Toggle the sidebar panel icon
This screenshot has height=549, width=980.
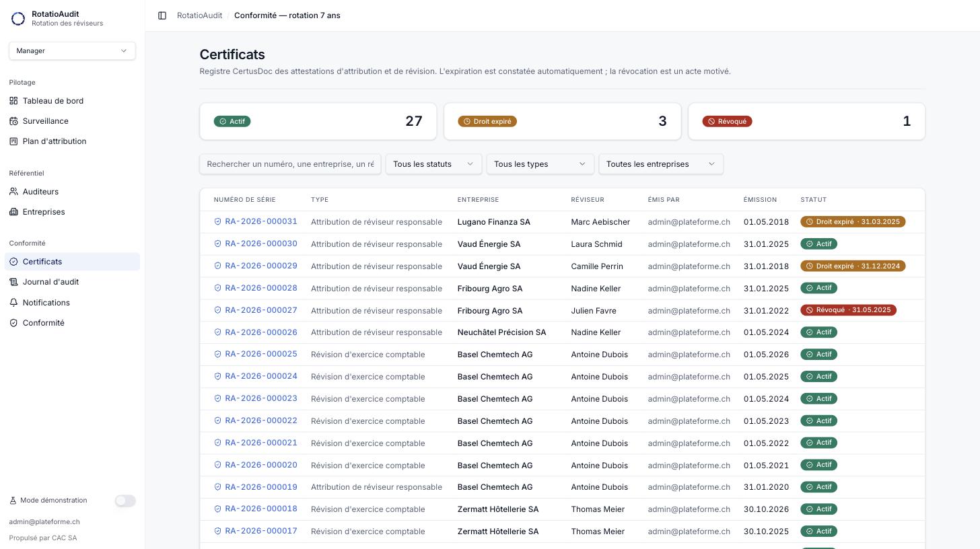coord(162,15)
